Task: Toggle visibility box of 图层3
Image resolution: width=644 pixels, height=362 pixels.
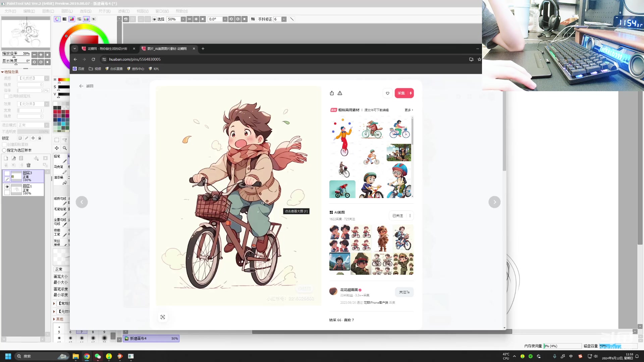Action: (7, 173)
